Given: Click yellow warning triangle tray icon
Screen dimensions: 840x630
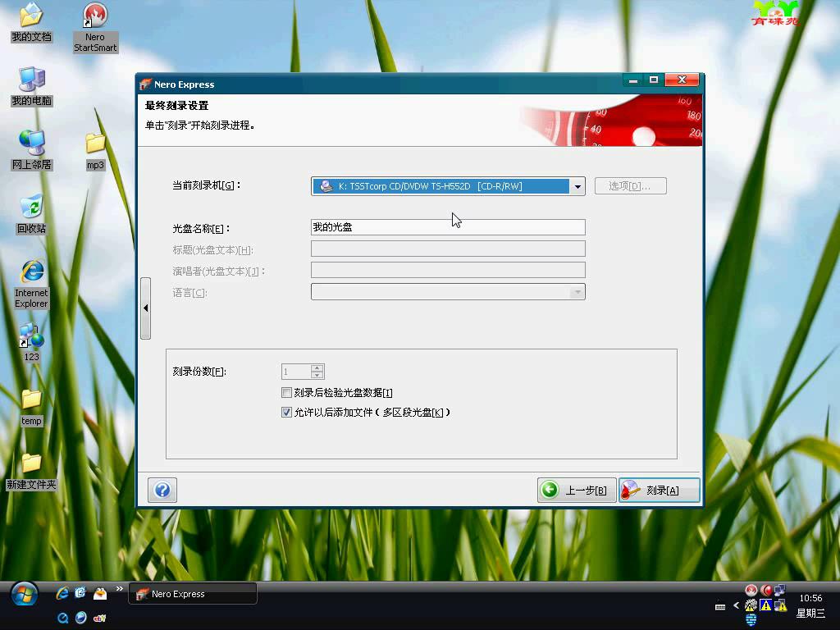Looking at the screenshot, I should pos(766,606).
